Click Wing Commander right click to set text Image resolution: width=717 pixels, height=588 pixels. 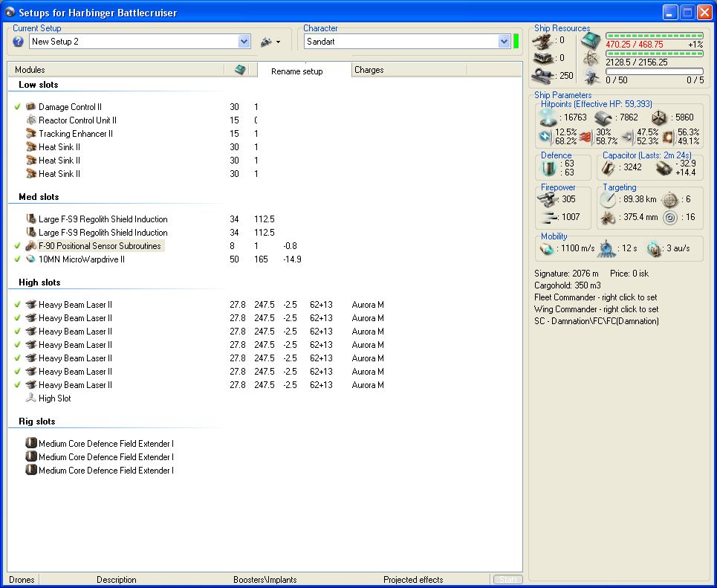pyautogui.click(x=597, y=309)
